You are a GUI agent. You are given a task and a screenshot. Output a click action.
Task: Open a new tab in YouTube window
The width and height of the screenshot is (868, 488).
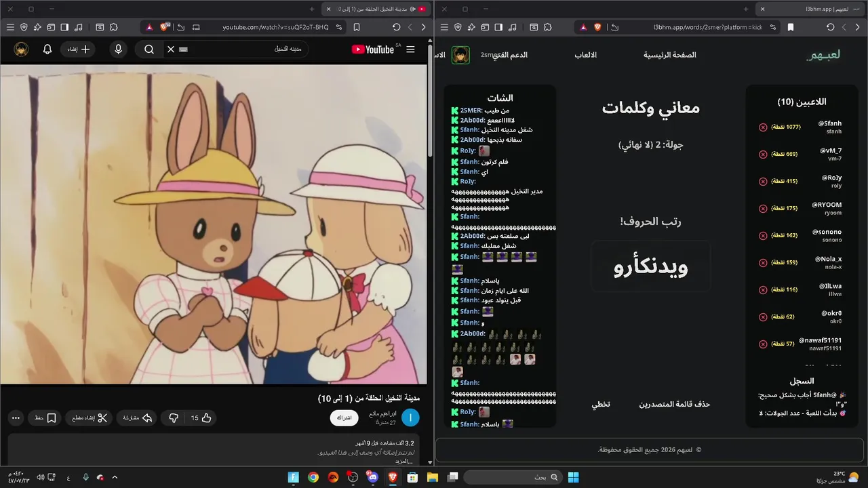[x=312, y=9]
